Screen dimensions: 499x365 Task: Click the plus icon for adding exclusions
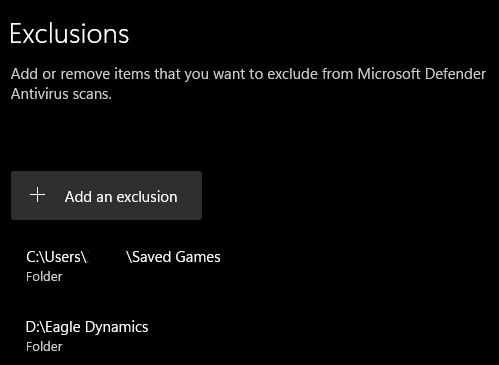pos(37,195)
